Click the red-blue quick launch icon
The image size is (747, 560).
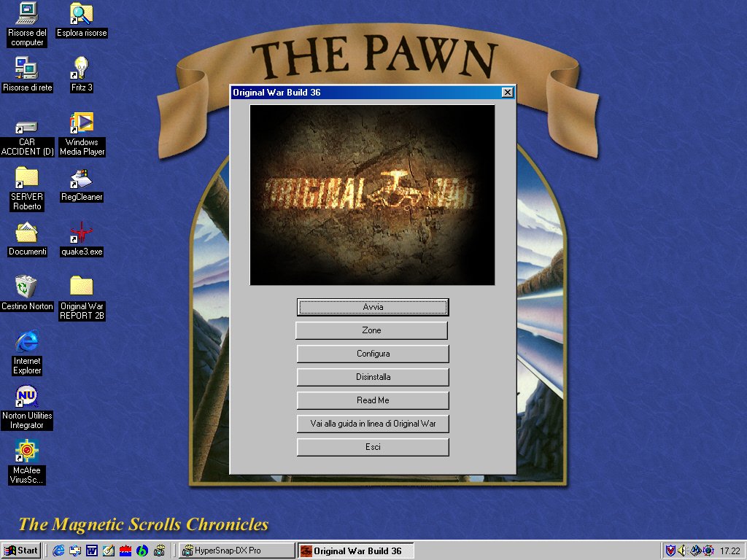tap(125, 551)
